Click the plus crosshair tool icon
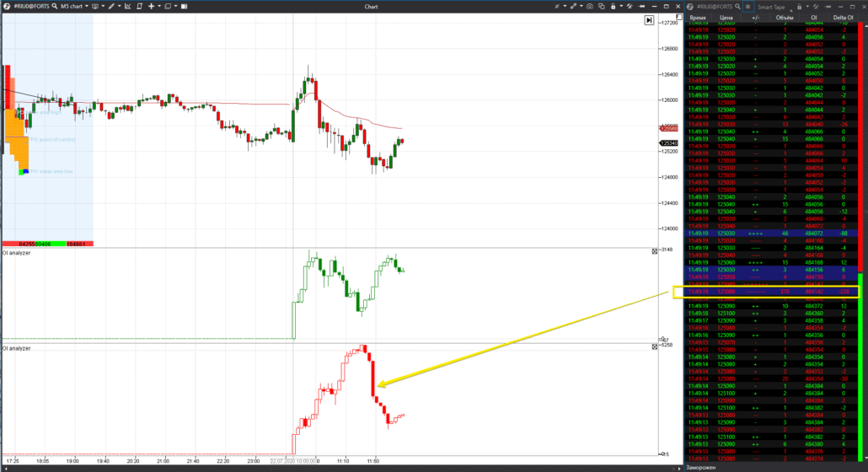Screen dimensions: 868x472 [x=151, y=6]
